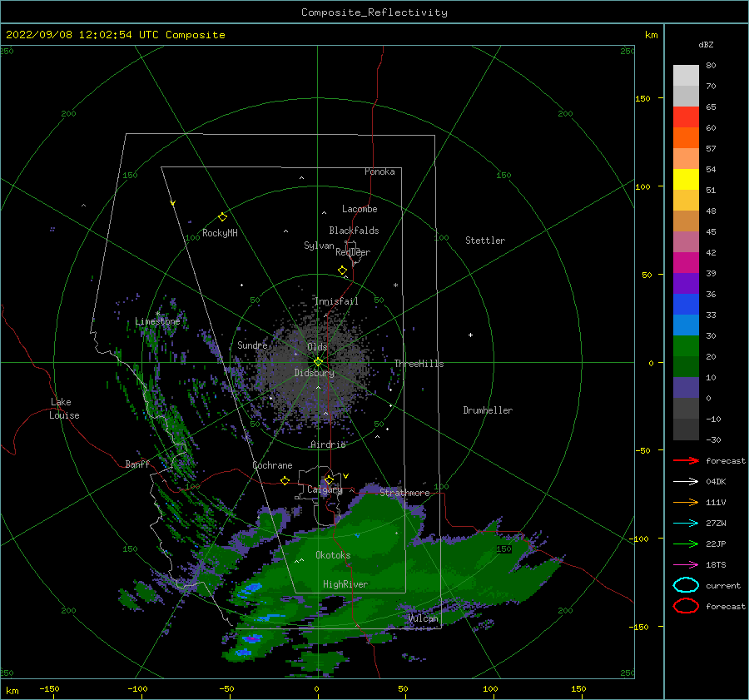
Task: Pick the purple swatch between 39 and 36 dBZ
Action: 686,283
